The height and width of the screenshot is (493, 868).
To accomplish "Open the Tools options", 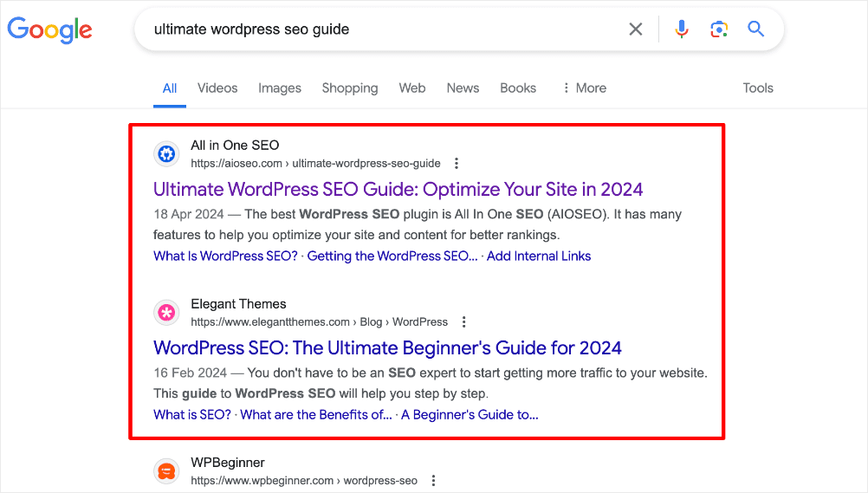I will [758, 88].
